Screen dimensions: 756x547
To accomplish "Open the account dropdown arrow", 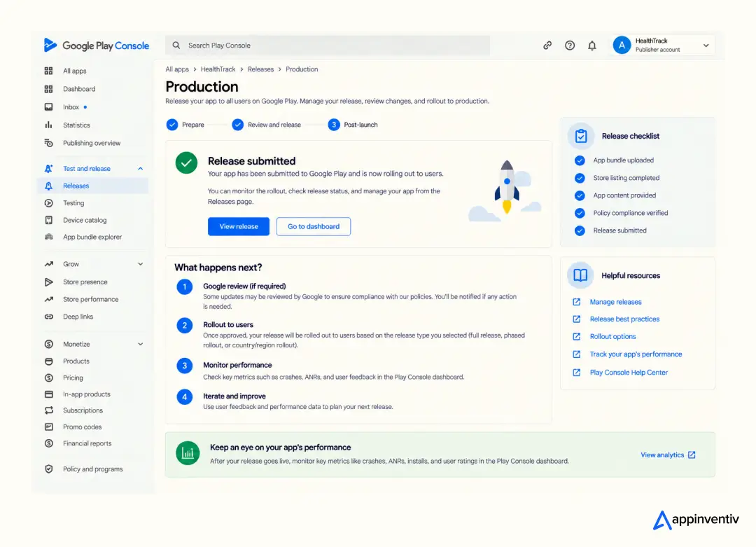I will [706, 46].
